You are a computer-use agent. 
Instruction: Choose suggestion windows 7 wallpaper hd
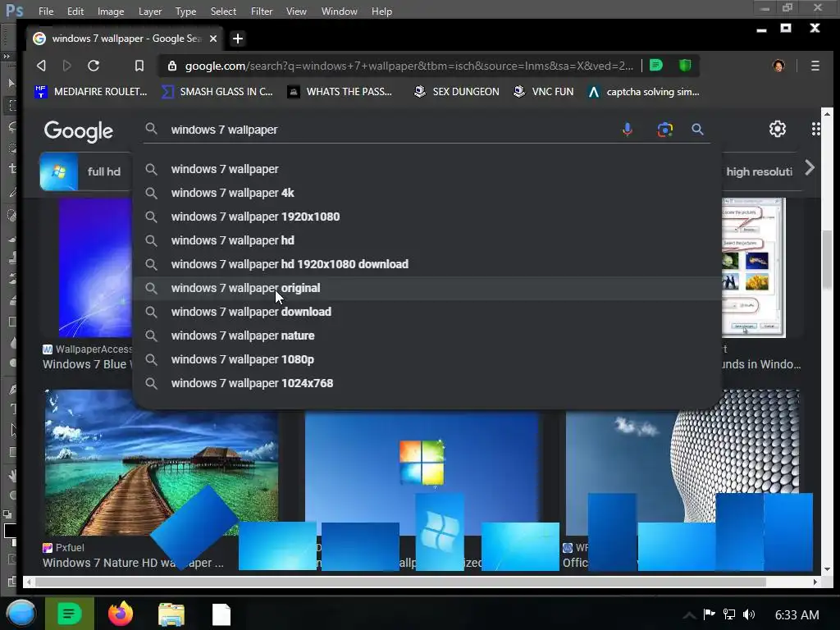click(427, 240)
